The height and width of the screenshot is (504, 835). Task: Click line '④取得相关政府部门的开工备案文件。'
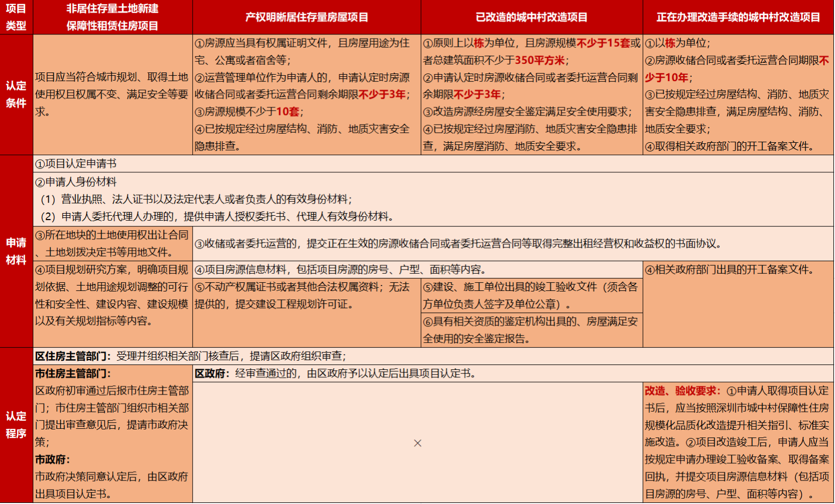coord(731,146)
